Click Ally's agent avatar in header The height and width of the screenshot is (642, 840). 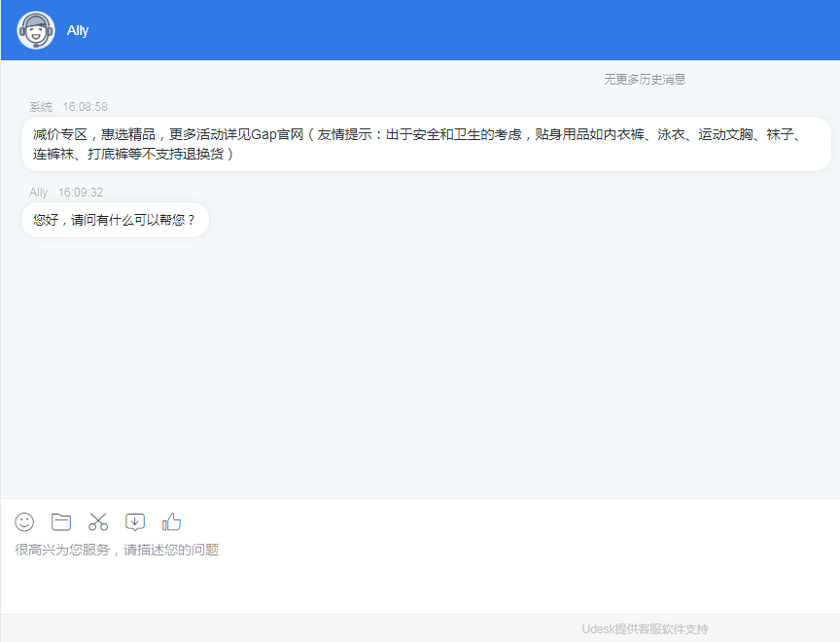coord(36,30)
